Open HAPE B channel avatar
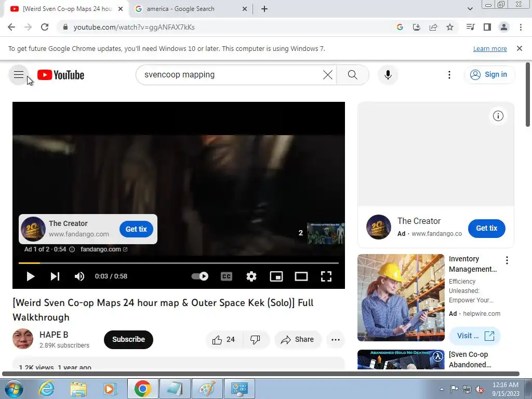Viewport: 532px width, 399px height. [x=23, y=339]
